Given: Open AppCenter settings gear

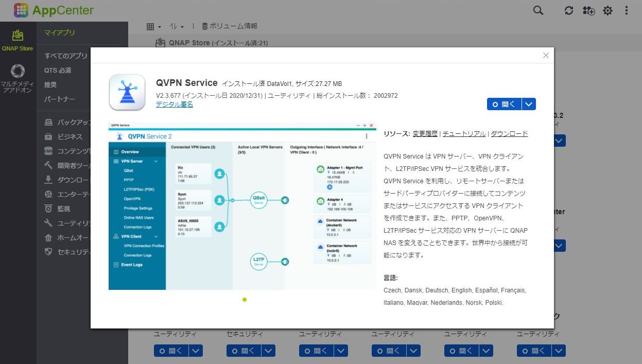Looking at the screenshot, I should coord(608,10).
